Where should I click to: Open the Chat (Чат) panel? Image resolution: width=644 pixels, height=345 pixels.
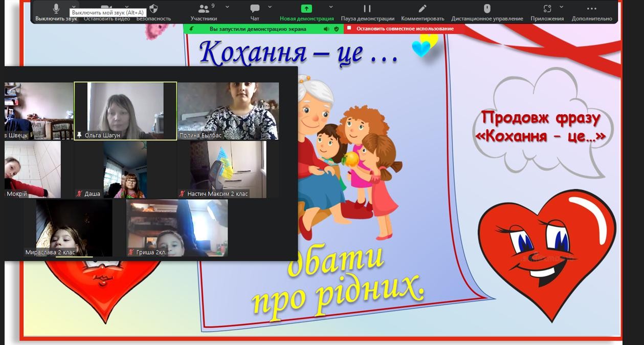click(x=254, y=9)
